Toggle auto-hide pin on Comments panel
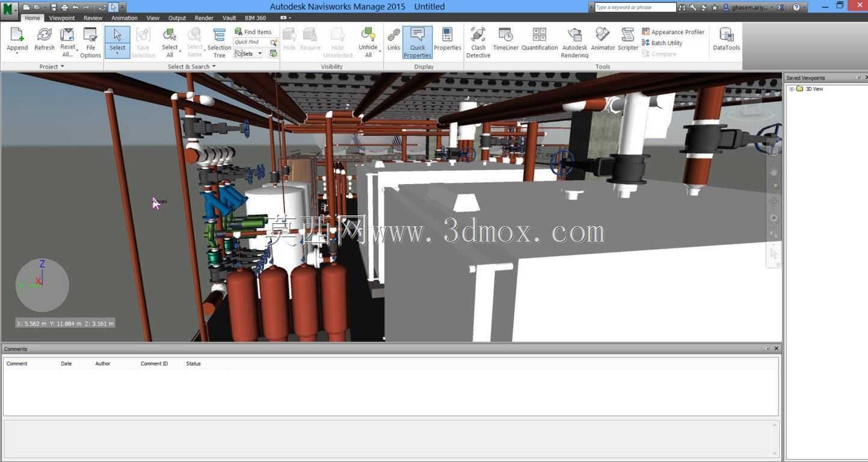The height and width of the screenshot is (462, 868). click(x=768, y=348)
